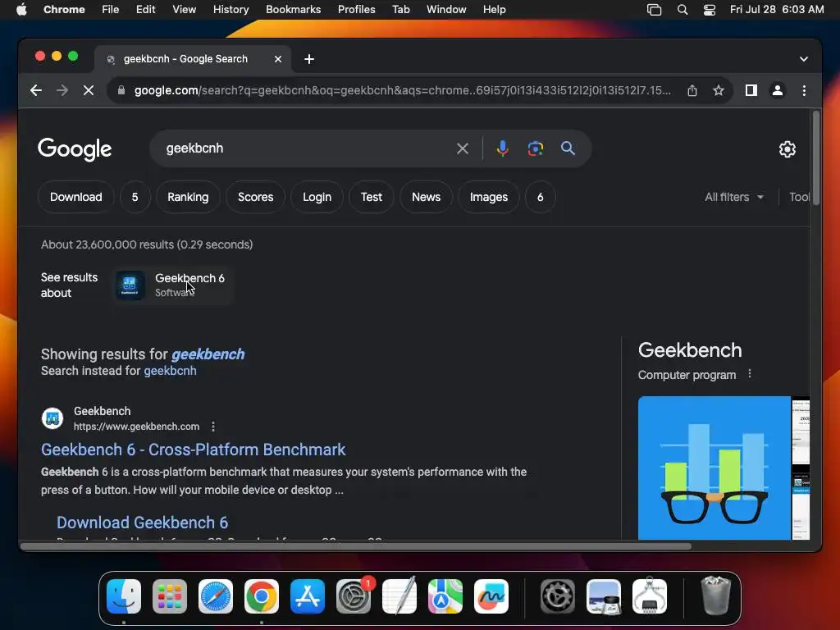Close the geekbcnh Google Search tab
Image resolution: width=840 pixels, height=630 pixels.
(x=278, y=59)
